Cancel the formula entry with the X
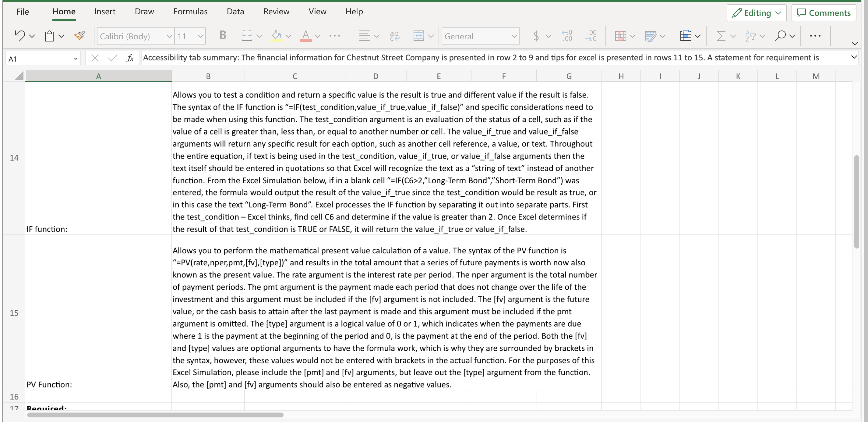 click(95, 58)
